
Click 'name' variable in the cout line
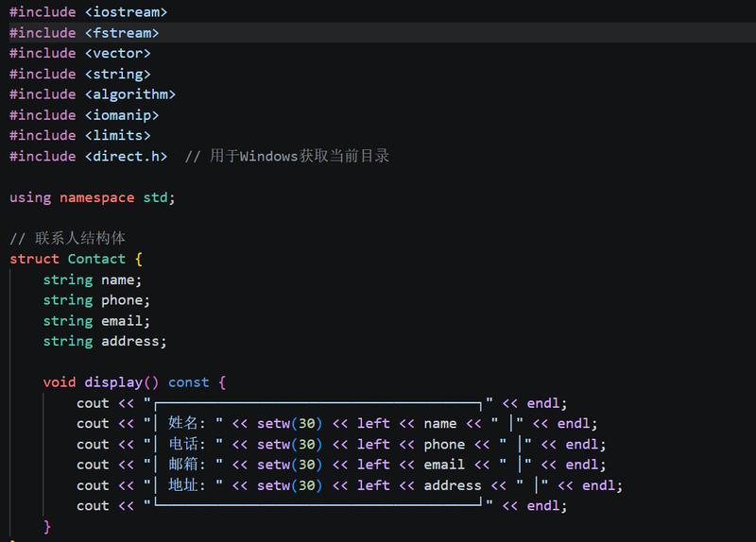tap(440, 423)
